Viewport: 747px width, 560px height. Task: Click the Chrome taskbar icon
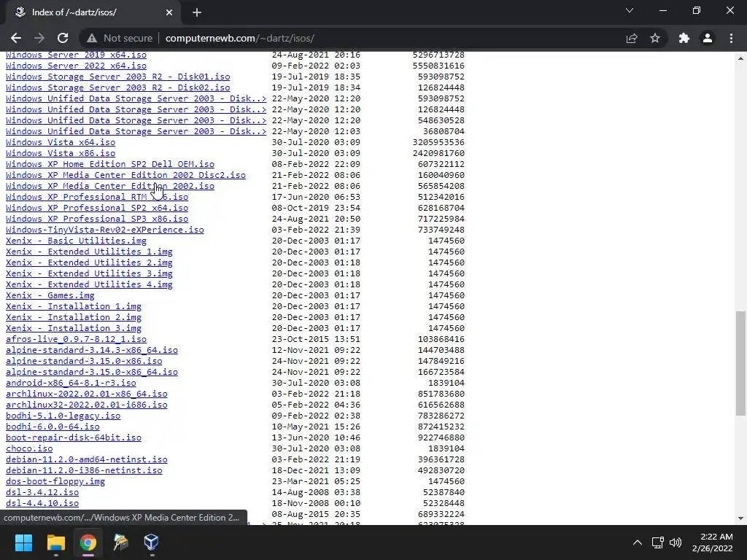point(88,542)
